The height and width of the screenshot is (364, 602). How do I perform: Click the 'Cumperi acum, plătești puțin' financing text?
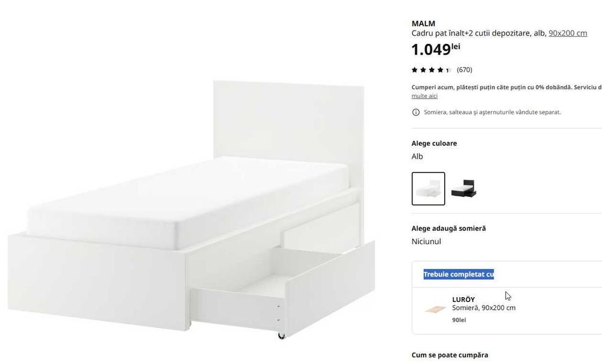tap(507, 87)
